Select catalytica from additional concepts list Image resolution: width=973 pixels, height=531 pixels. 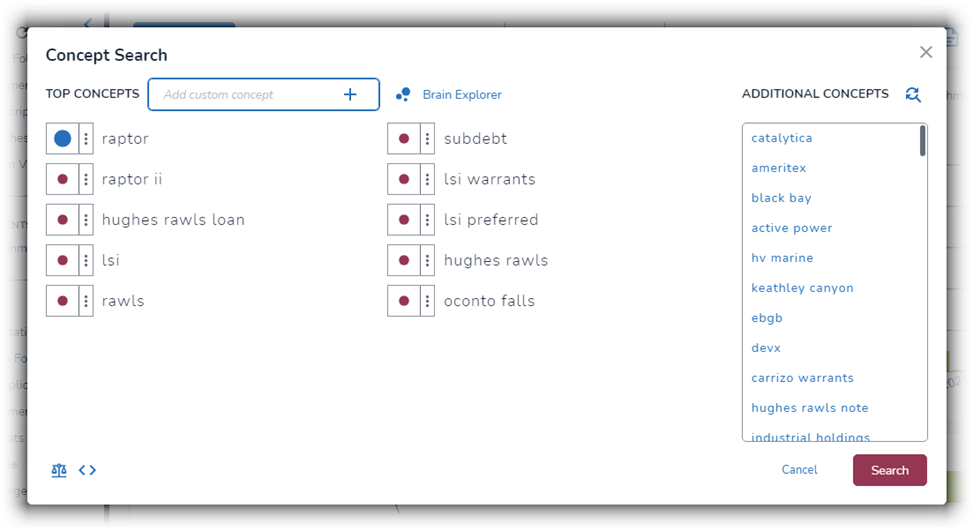pyautogui.click(x=782, y=138)
